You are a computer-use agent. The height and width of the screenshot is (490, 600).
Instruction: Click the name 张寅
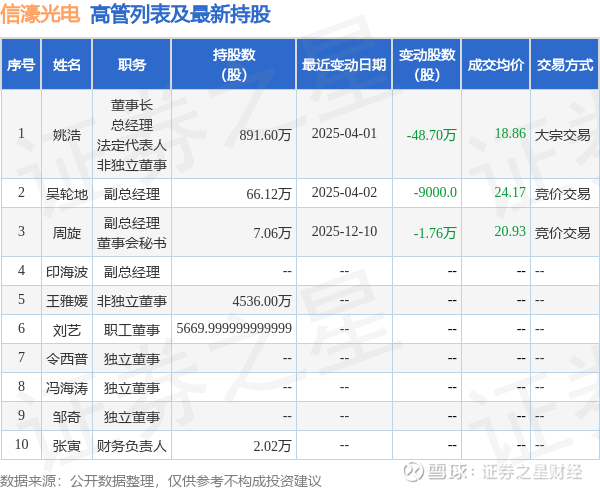click(67, 446)
